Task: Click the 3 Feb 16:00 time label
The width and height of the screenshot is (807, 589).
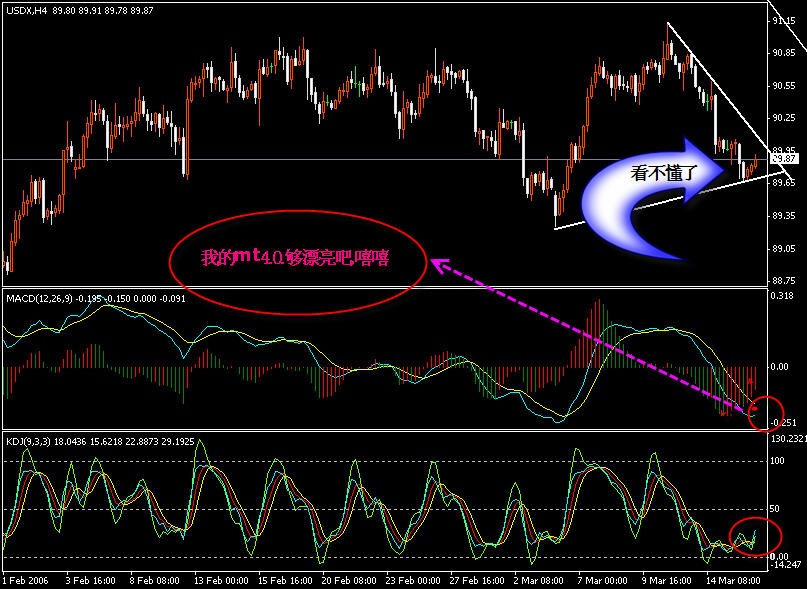Action: pos(91,581)
